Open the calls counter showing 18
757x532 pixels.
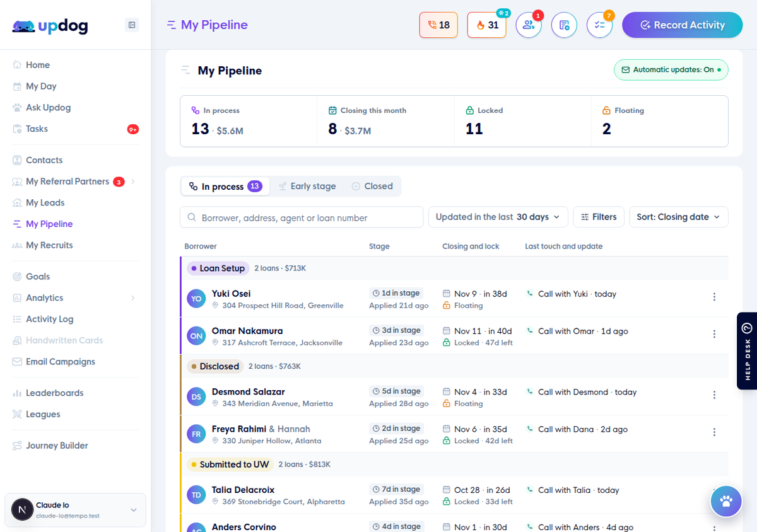pos(438,25)
